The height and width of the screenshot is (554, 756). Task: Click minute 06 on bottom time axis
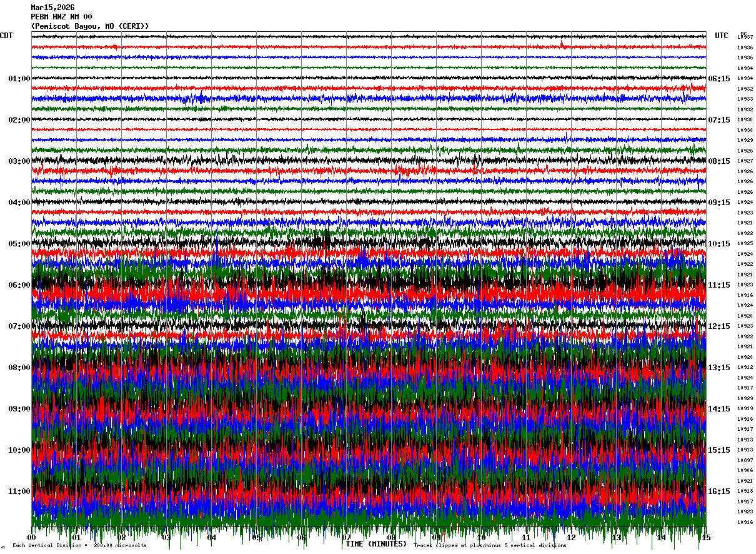click(x=301, y=538)
